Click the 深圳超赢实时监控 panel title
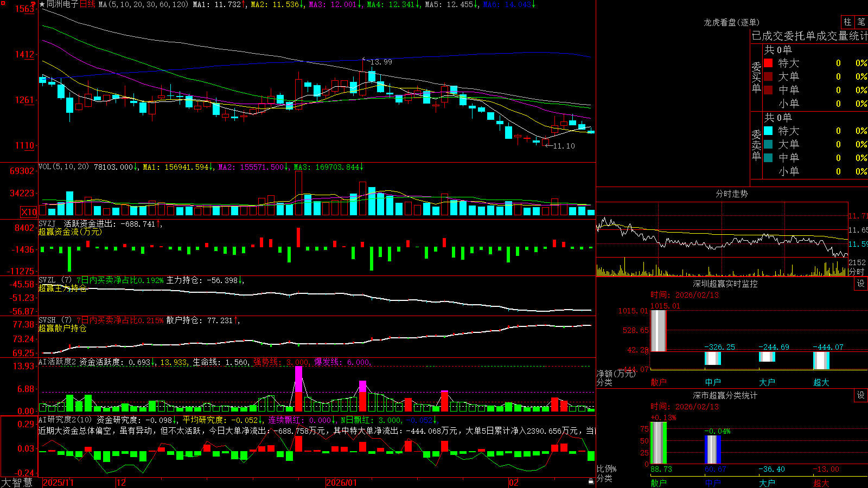868x488 pixels. pos(725,284)
